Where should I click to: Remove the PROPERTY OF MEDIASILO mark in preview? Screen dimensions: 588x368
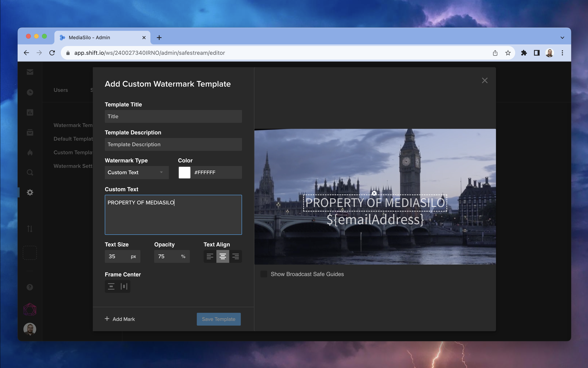(374, 193)
